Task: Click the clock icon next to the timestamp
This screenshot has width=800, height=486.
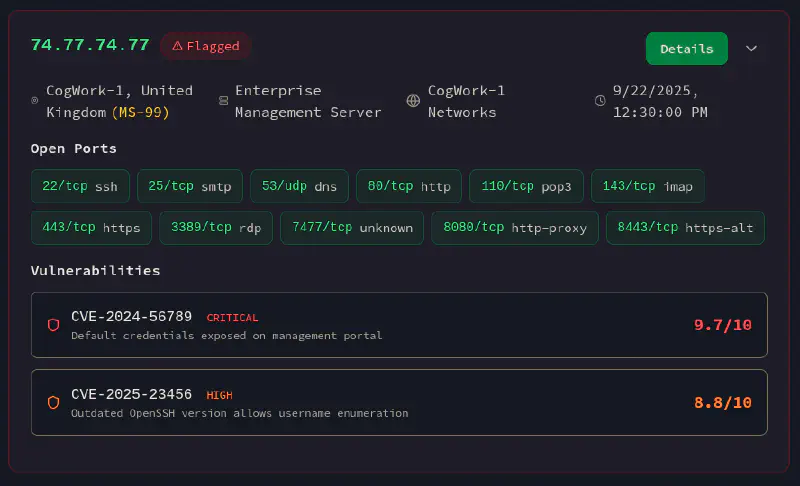Action: click(x=600, y=101)
